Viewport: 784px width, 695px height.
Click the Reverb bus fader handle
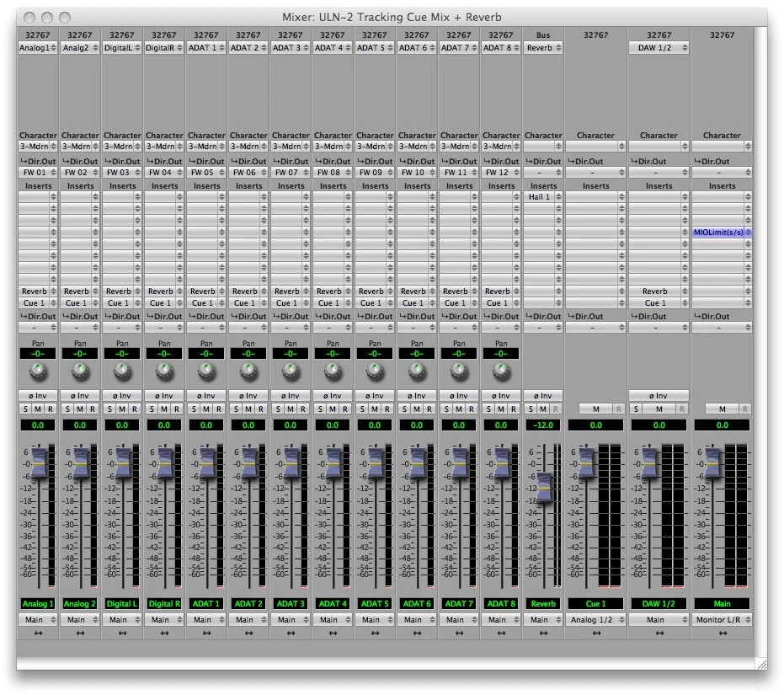(544, 486)
